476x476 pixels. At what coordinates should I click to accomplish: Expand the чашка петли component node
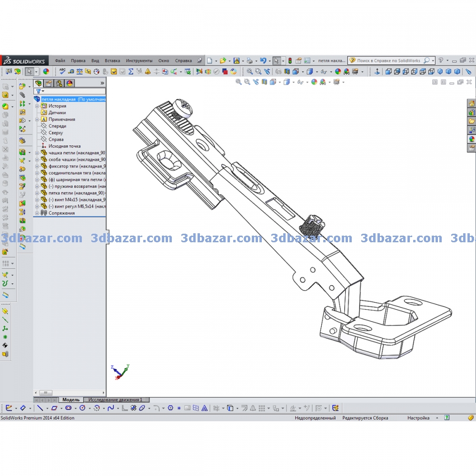coord(37,153)
